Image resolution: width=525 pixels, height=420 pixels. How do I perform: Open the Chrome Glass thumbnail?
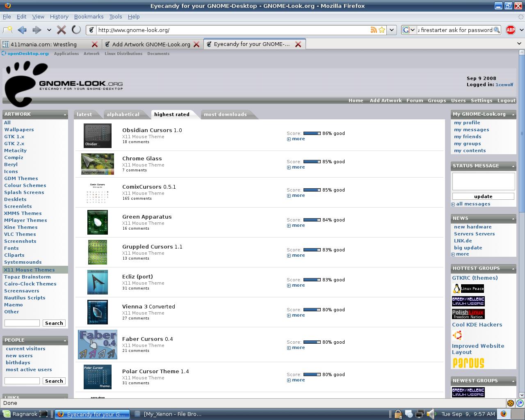pyautogui.click(x=98, y=164)
